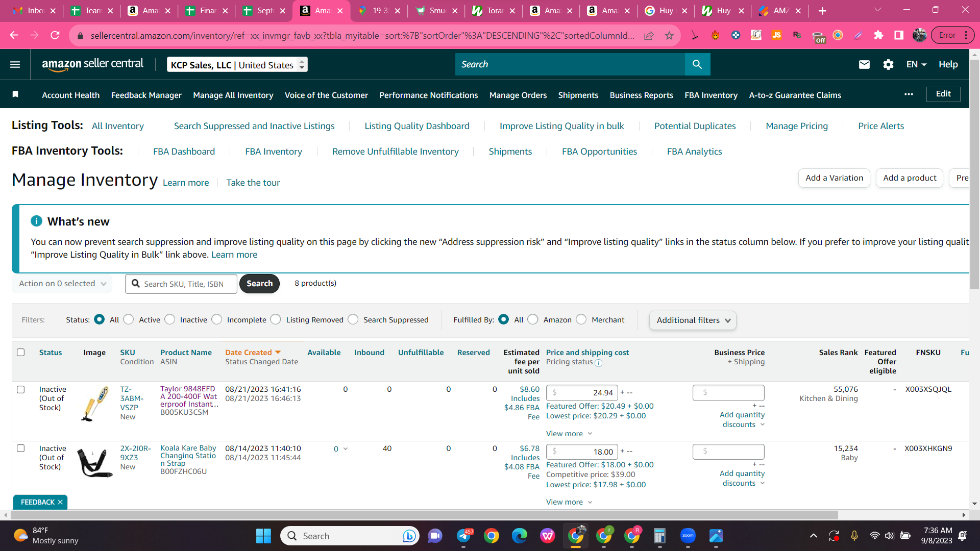Image resolution: width=980 pixels, height=551 pixels.
Task: Click the black Search button for SKUs
Action: (259, 284)
